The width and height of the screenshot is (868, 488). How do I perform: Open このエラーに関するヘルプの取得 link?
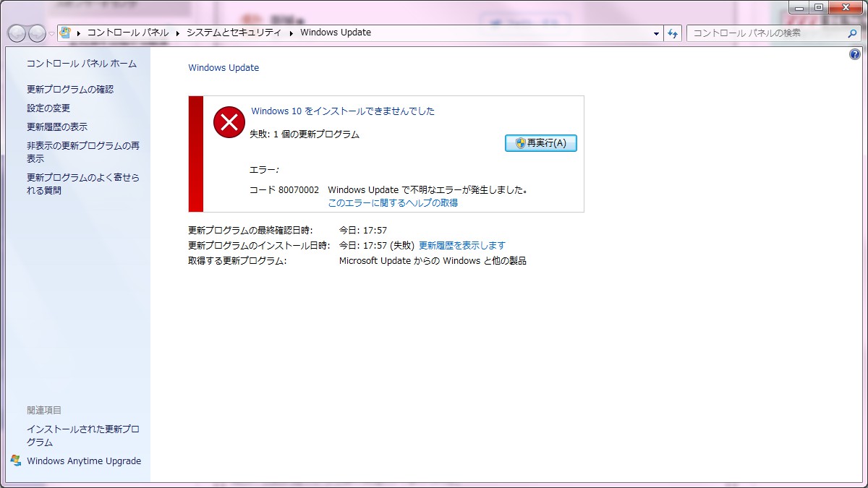393,203
